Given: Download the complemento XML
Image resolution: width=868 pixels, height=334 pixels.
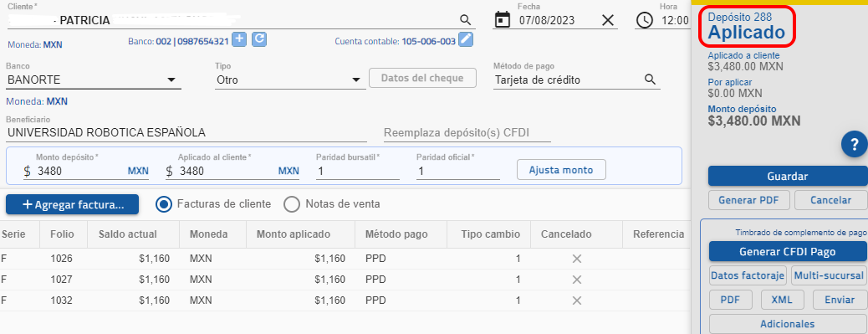Looking at the screenshot, I should [782, 300].
